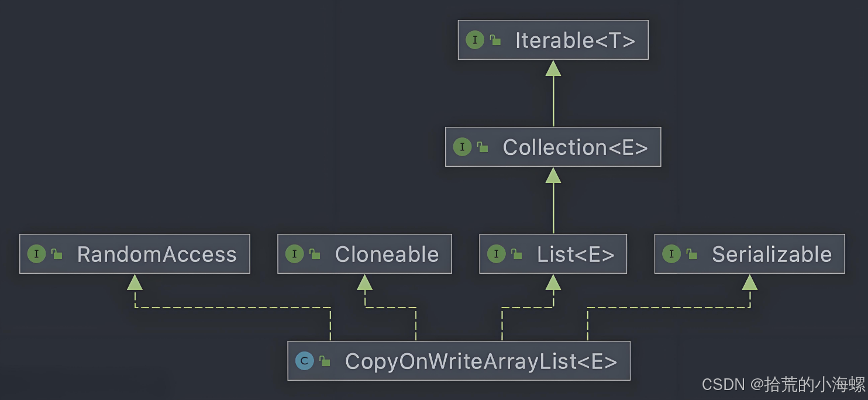
Task: Click the public lock icon on CopyOnWriteArrayList<E>
Action: click(x=325, y=361)
